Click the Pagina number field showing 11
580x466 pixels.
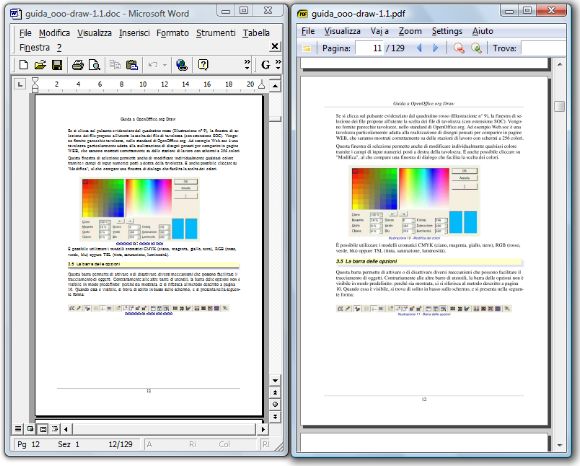(x=369, y=48)
